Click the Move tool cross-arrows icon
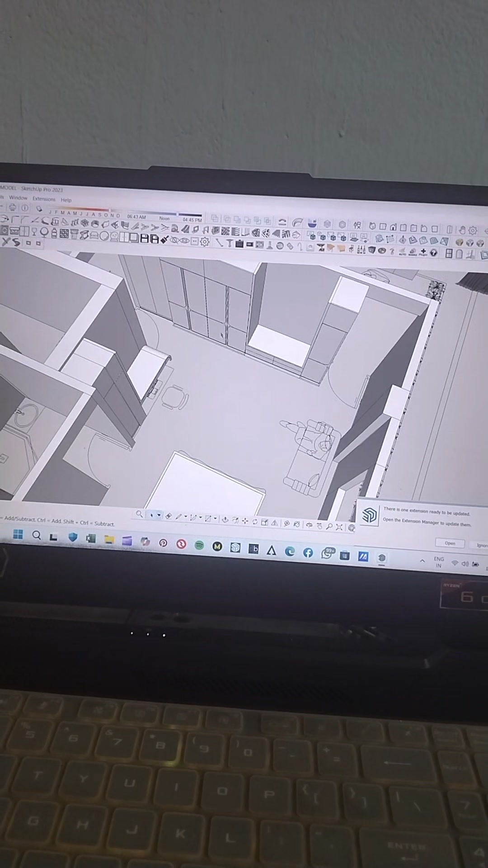The width and height of the screenshot is (488, 868). (x=244, y=521)
